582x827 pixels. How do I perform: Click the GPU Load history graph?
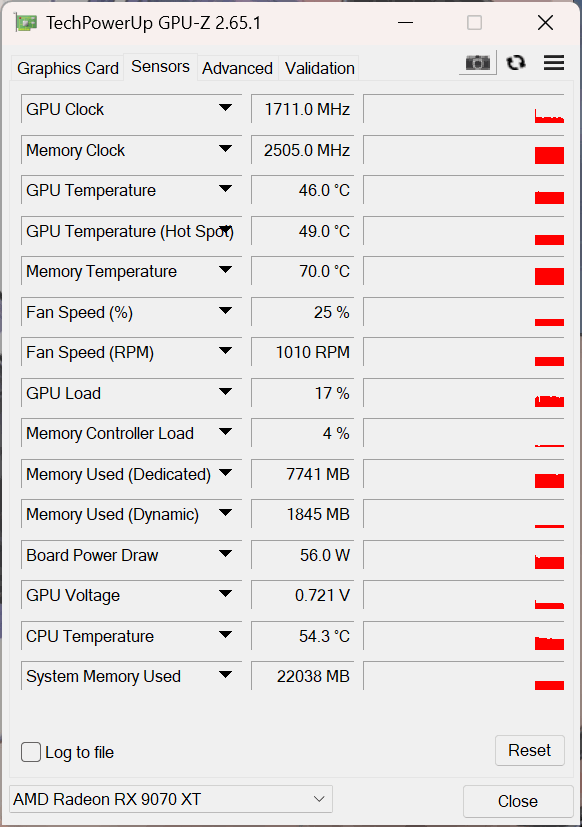pos(464,393)
